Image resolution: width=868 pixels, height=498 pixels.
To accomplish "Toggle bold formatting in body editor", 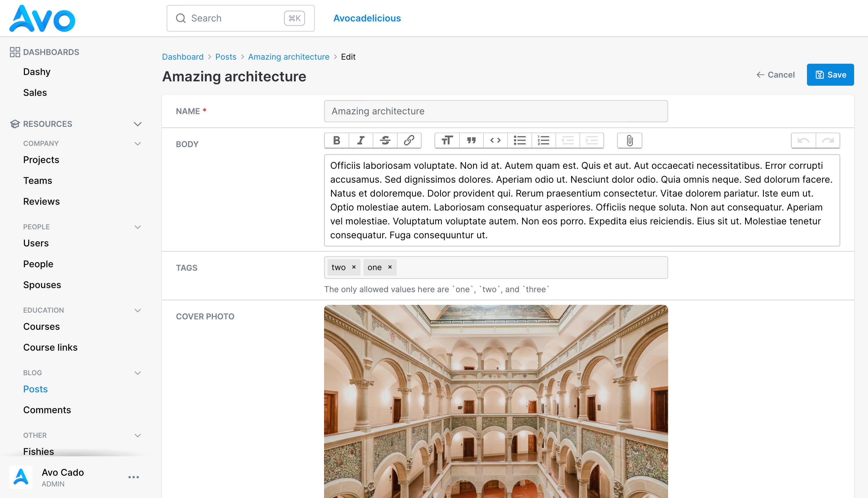I will tap(336, 141).
